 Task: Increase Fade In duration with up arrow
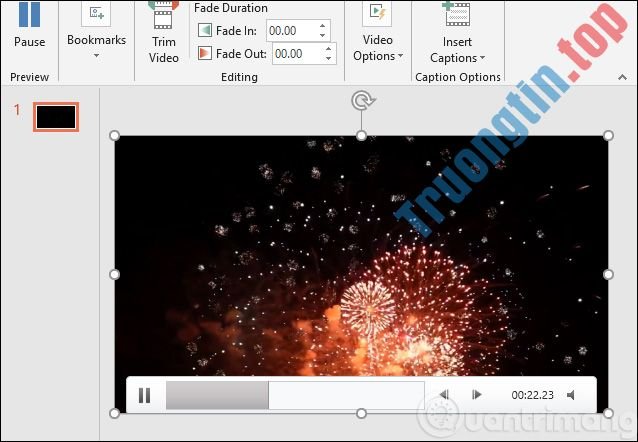tap(323, 26)
